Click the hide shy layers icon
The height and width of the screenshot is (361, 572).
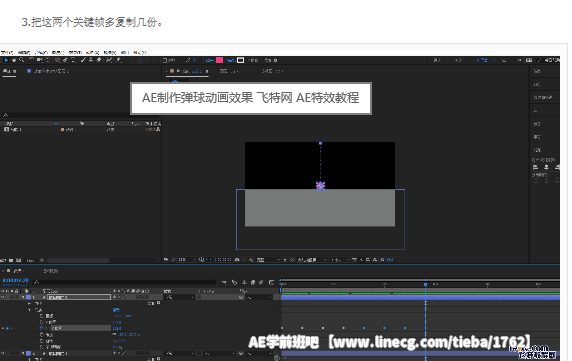(244, 282)
